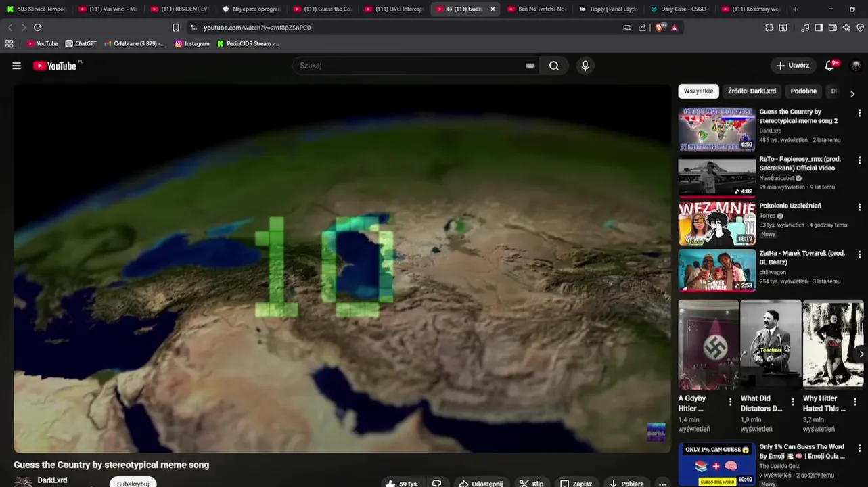
Task: Open YouTube notifications bell
Action: 830,66
